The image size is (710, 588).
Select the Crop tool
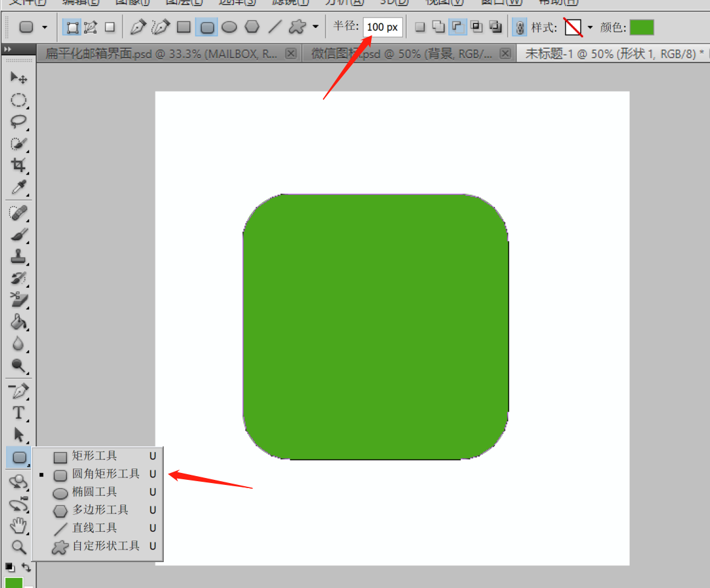18,165
